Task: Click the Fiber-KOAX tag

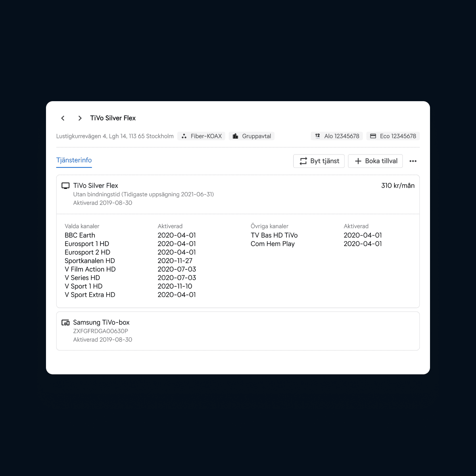Action: pyautogui.click(x=201, y=136)
